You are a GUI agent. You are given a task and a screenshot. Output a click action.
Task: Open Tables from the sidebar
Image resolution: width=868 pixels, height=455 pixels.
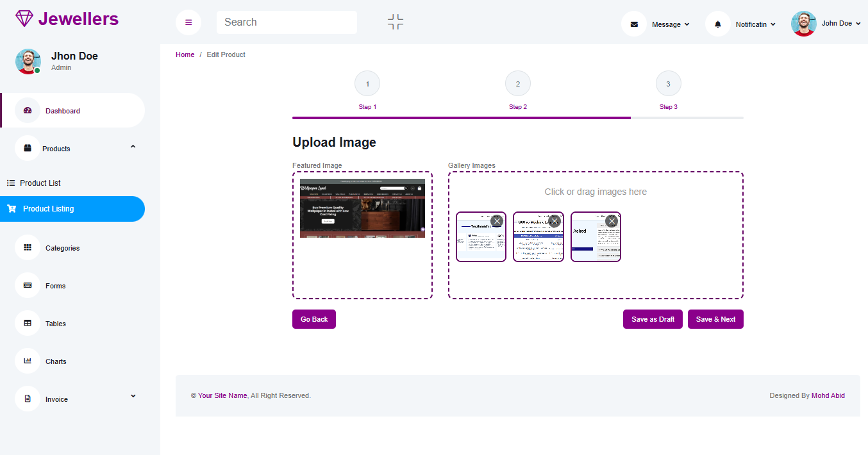tap(55, 324)
